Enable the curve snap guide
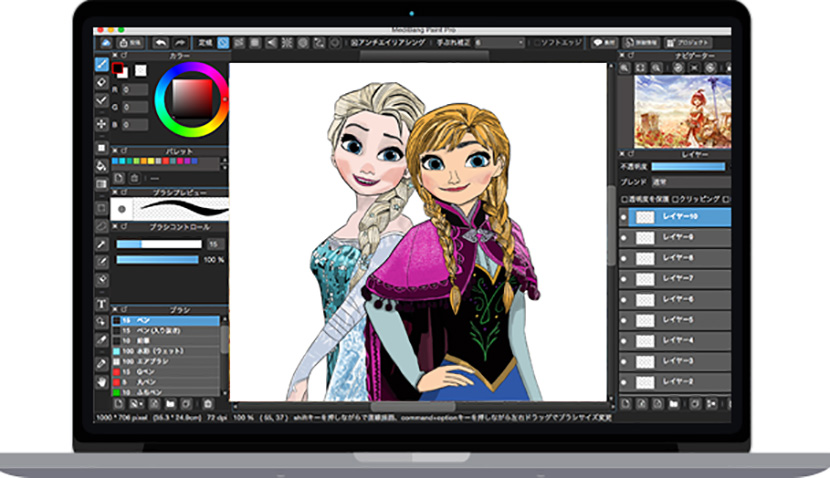 coord(319,43)
